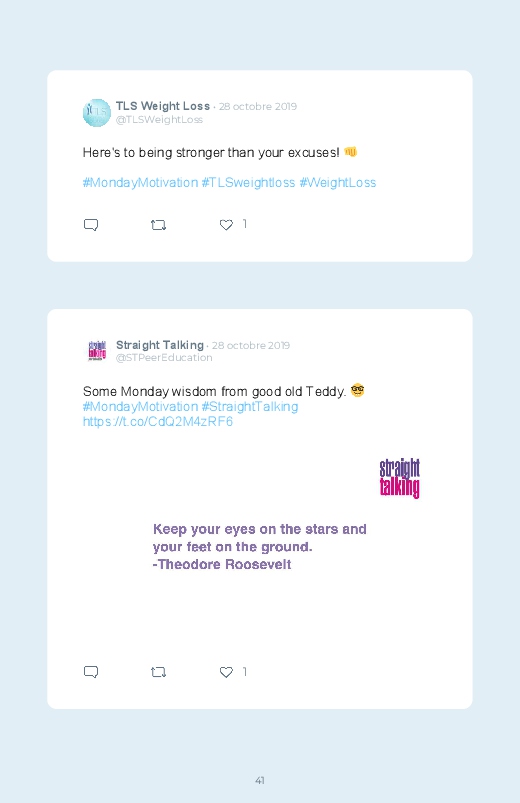Retweet the TLS Weight Loss post

point(159,225)
